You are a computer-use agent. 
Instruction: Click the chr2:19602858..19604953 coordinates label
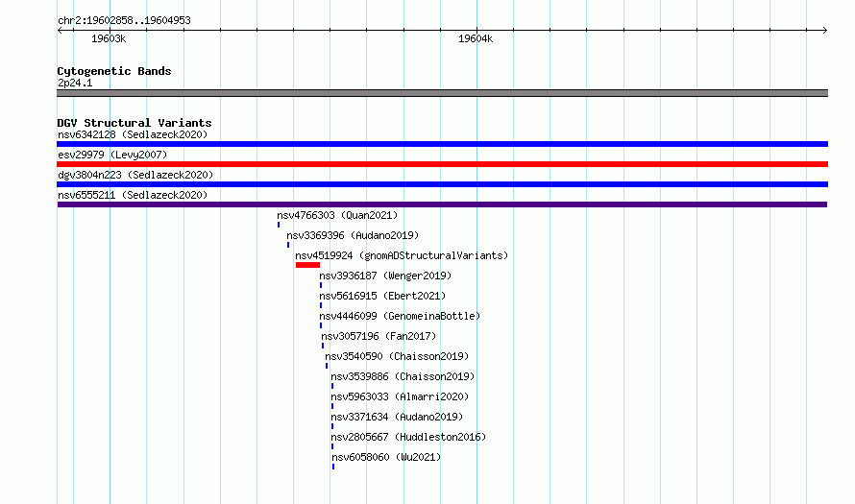click(124, 20)
